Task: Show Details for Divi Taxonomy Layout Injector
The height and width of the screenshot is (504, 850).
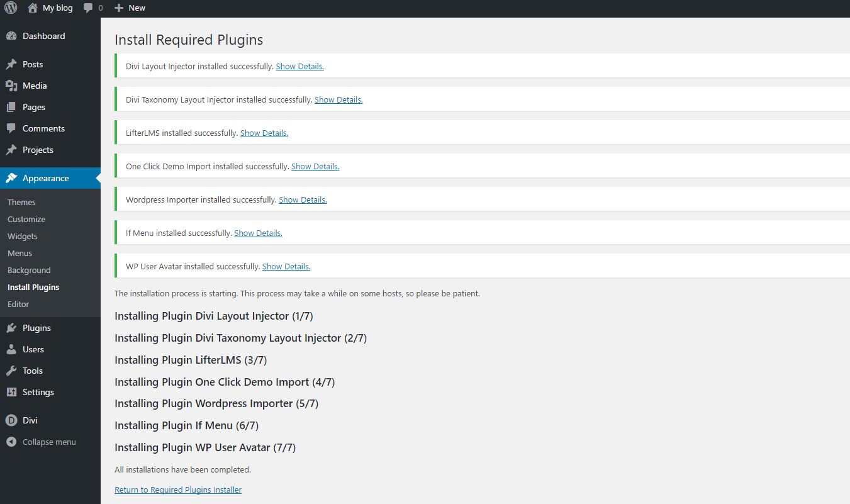Action: point(338,99)
